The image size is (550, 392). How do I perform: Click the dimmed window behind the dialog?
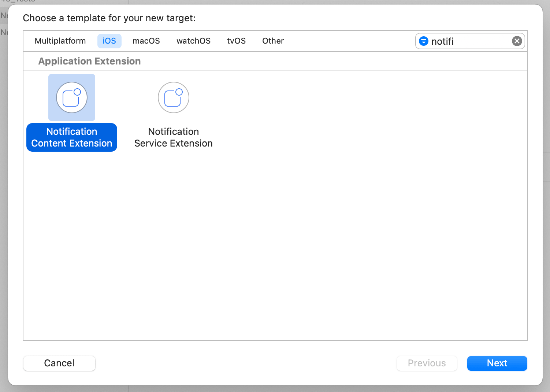click(3, 183)
